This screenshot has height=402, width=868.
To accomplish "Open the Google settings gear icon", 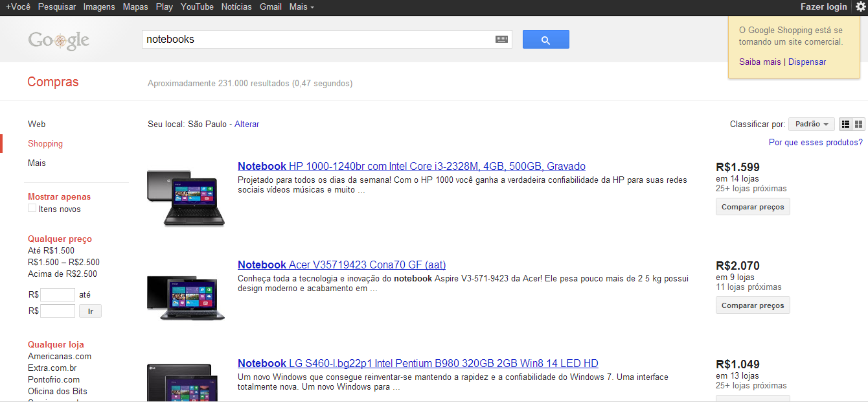I will 860,7.
